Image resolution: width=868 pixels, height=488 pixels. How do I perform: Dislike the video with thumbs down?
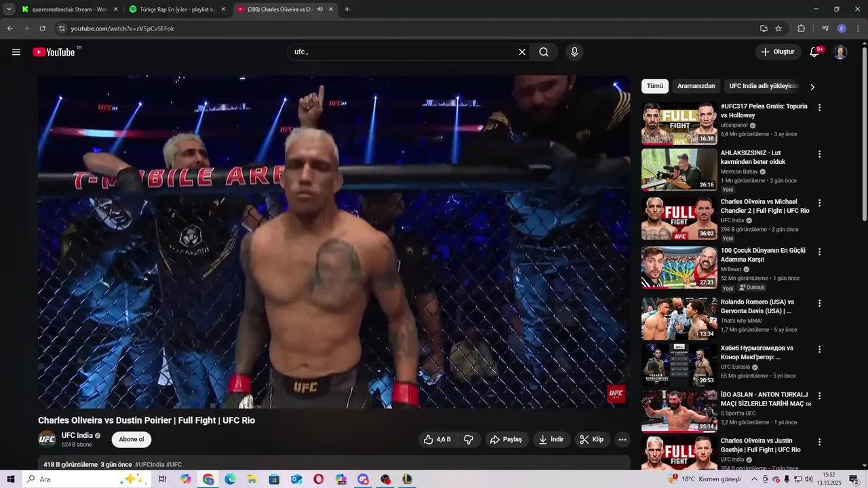469,440
